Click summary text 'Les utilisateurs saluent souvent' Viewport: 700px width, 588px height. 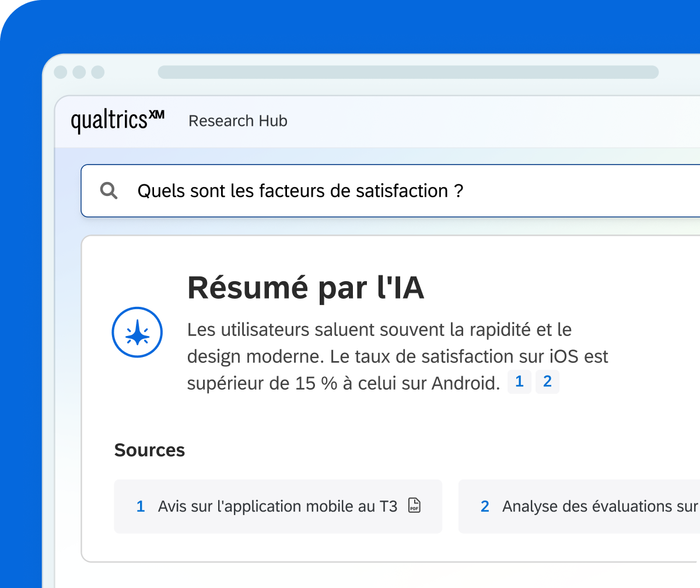316,330
